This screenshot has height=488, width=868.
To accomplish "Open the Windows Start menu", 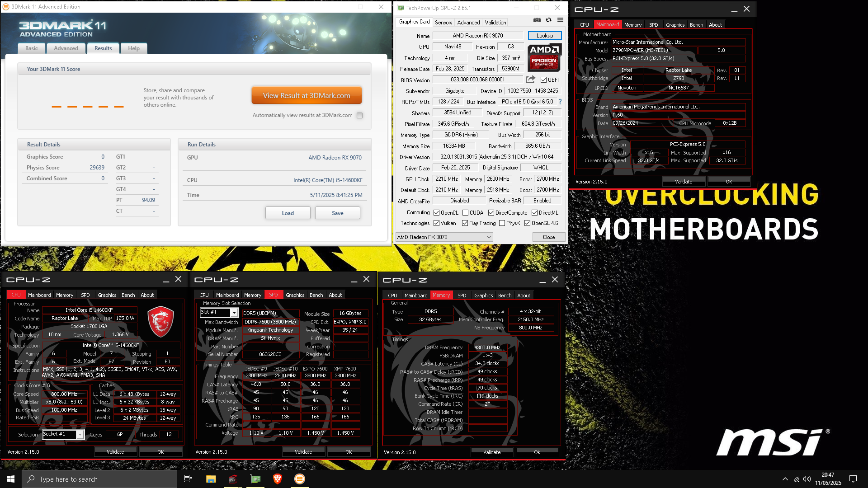I will (11, 479).
